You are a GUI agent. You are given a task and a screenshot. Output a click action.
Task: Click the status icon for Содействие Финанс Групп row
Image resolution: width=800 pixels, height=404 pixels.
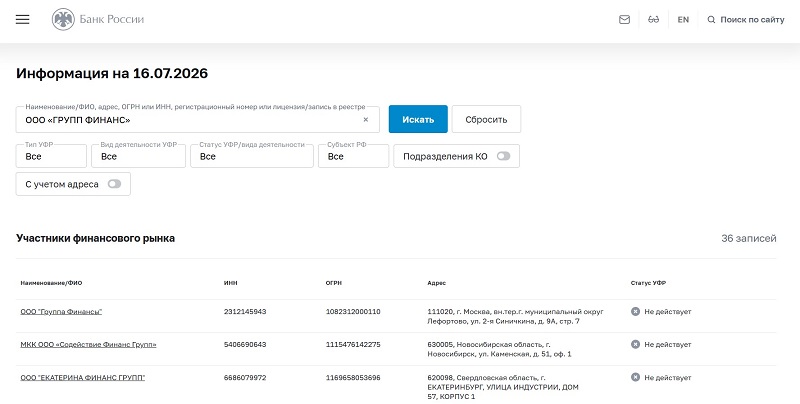[x=635, y=344]
